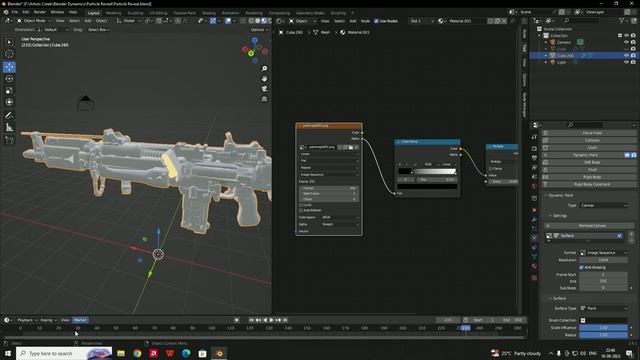Open the Format Image Sequence dropdown
Image resolution: width=640 pixels, height=360 pixels.
coord(603,253)
